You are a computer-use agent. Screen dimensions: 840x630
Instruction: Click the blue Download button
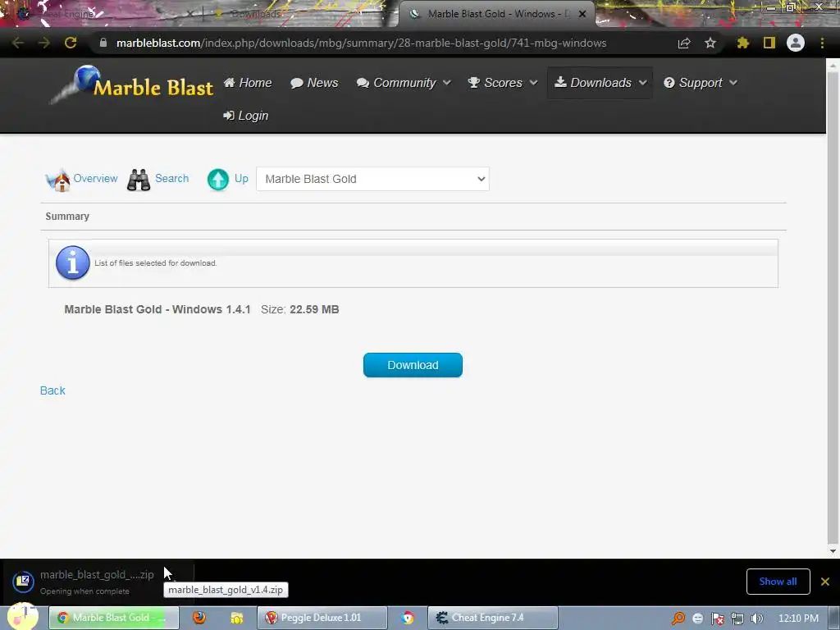pos(413,365)
